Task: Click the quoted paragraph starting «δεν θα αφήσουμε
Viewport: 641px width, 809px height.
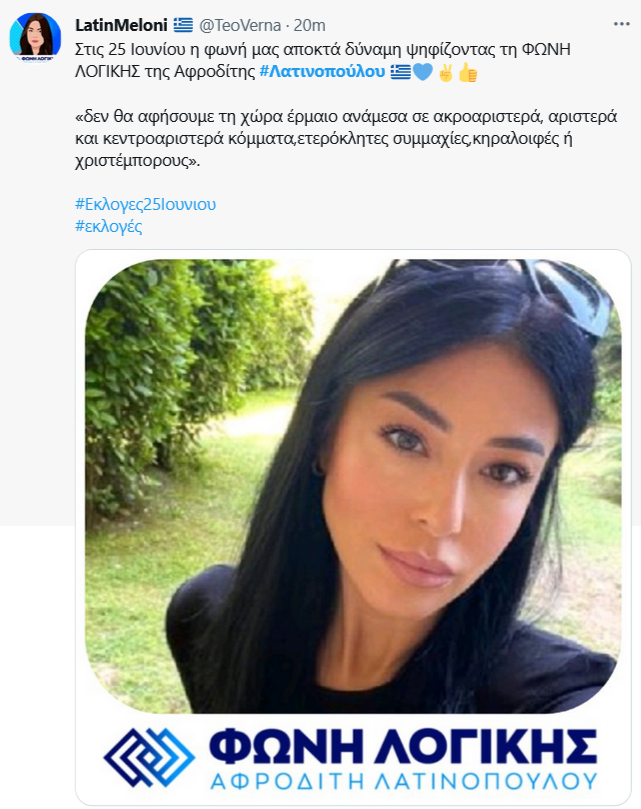Action: [346, 139]
